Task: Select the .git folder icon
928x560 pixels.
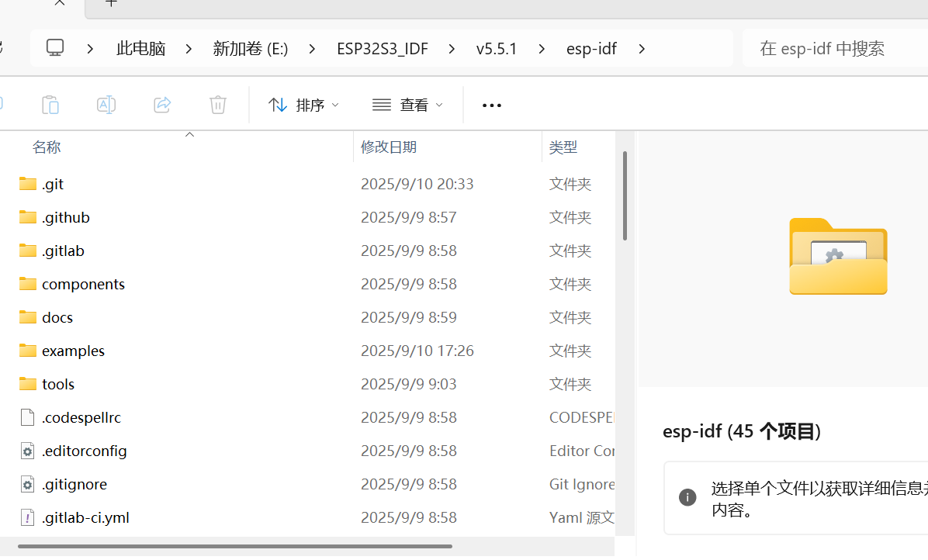Action: point(27,183)
